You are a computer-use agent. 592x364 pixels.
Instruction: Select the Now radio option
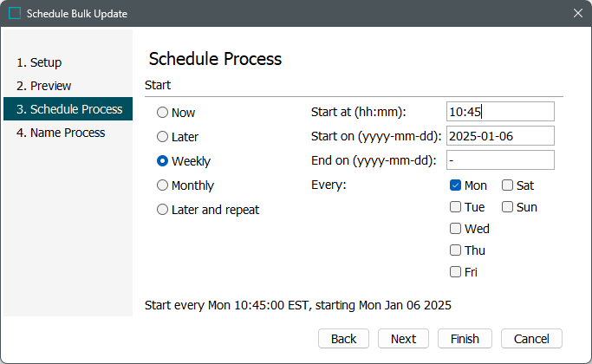click(x=162, y=113)
